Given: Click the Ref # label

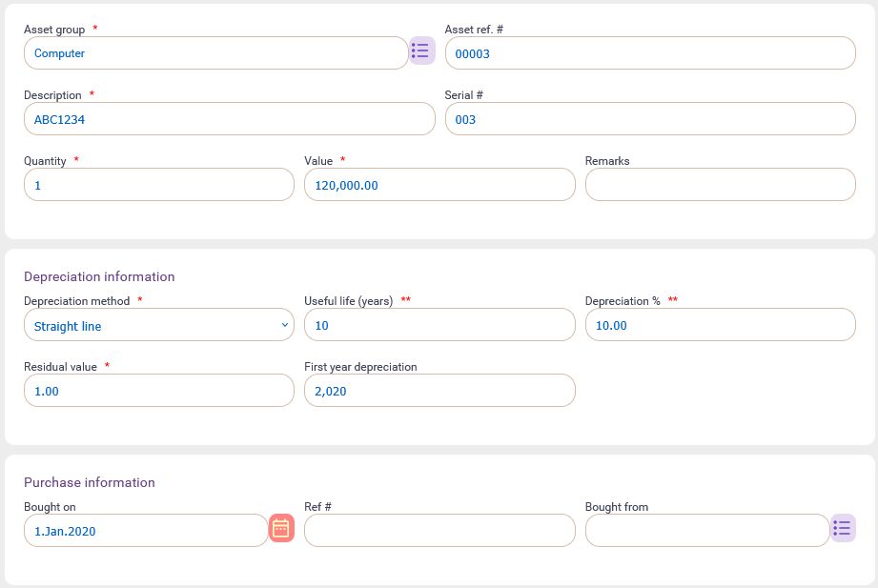Looking at the screenshot, I should click(318, 507).
